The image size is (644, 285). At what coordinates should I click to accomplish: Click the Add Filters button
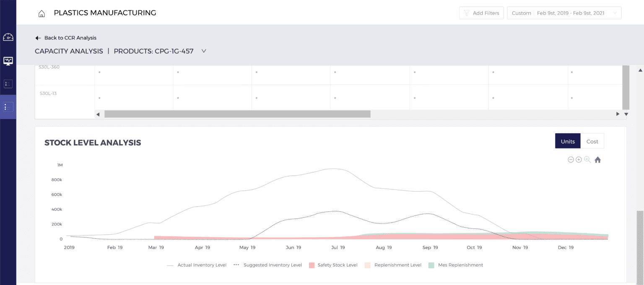click(481, 13)
